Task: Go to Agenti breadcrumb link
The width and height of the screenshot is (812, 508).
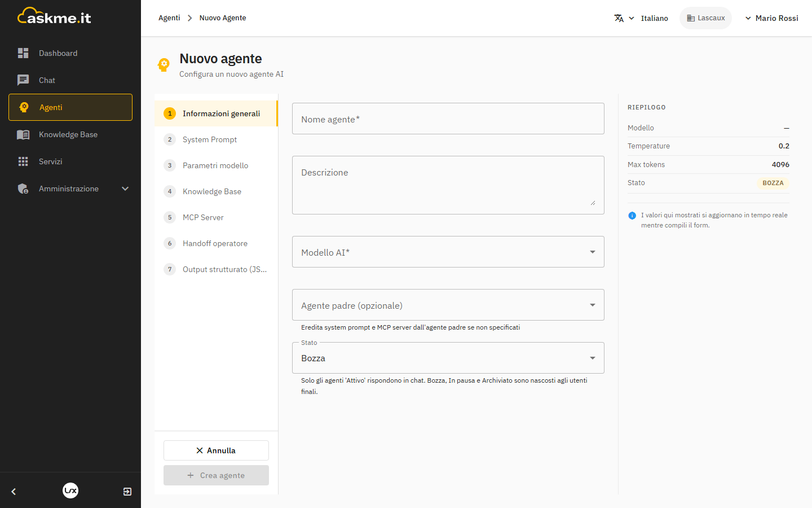Action: pos(169,18)
